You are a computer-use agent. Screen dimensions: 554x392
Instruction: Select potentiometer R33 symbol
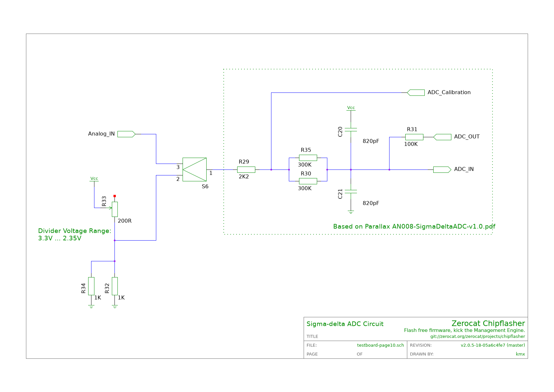[x=114, y=209]
